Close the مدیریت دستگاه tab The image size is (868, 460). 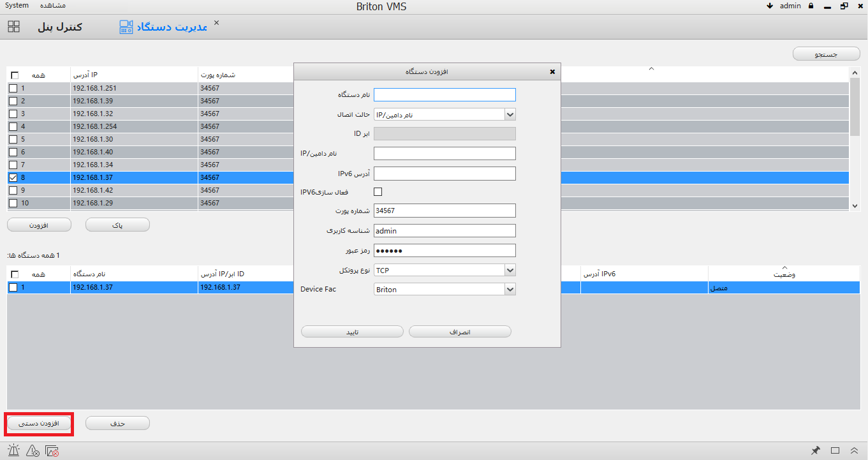click(x=216, y=22)
